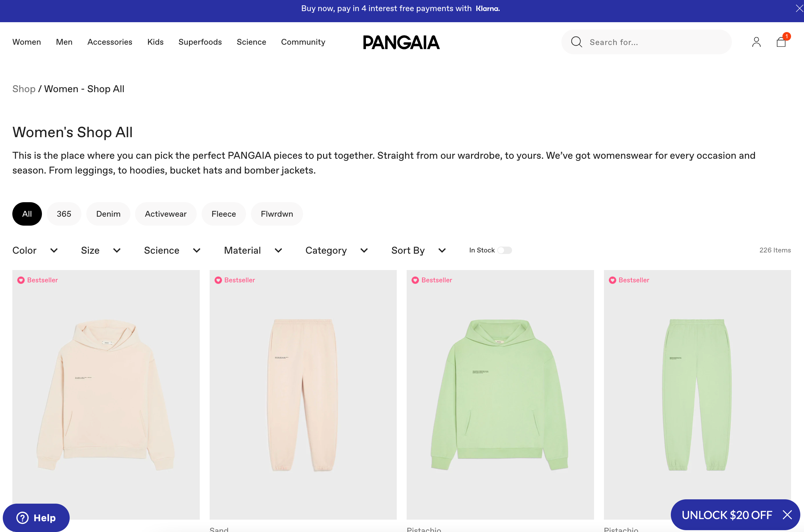The image size is (804, 532).
Task: Select the Denim filter pill
Action: coord(108,214)
